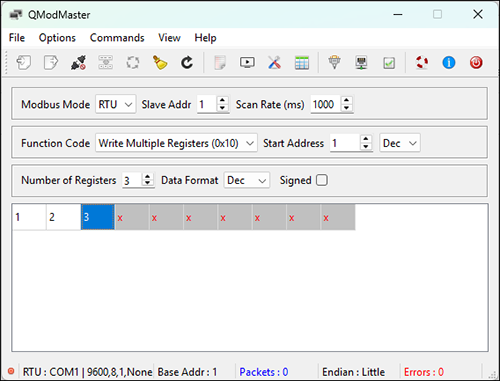
Task: Click the Scan Rate 1000 field
Action: pos(326,105)
